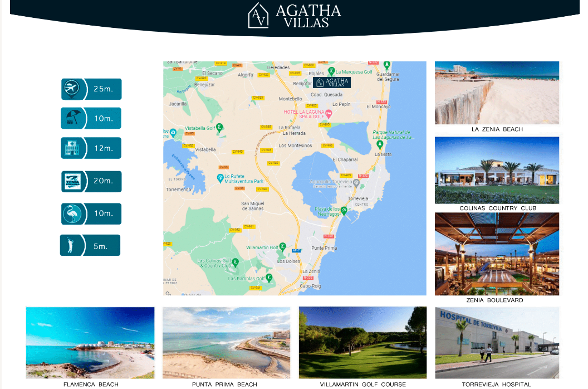Click the 'ZENIA BOULEVARD' caption
This screenshot has width=588, height=389.
pyautogui.click(x=494, y=300)
